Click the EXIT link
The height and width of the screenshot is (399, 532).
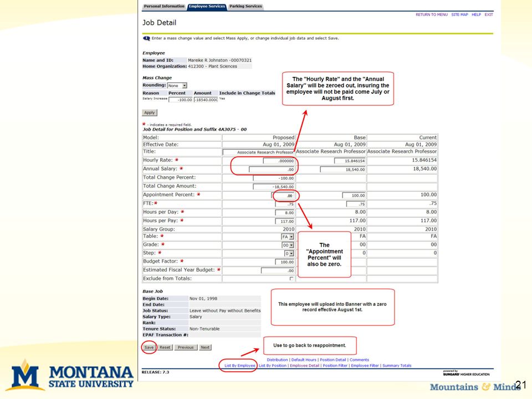489,14
